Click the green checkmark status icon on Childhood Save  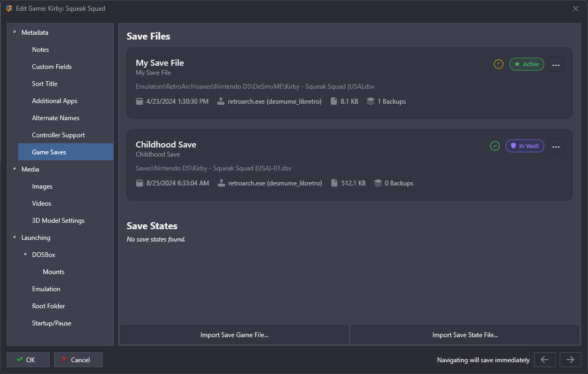494,146
